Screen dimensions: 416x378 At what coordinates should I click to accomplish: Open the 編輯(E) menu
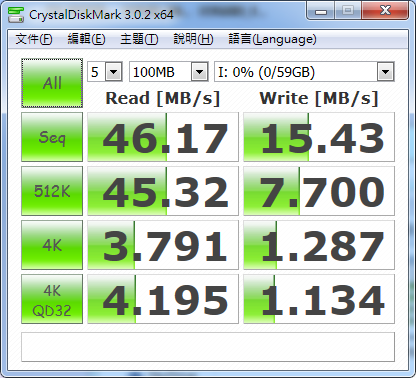point(86,39)
